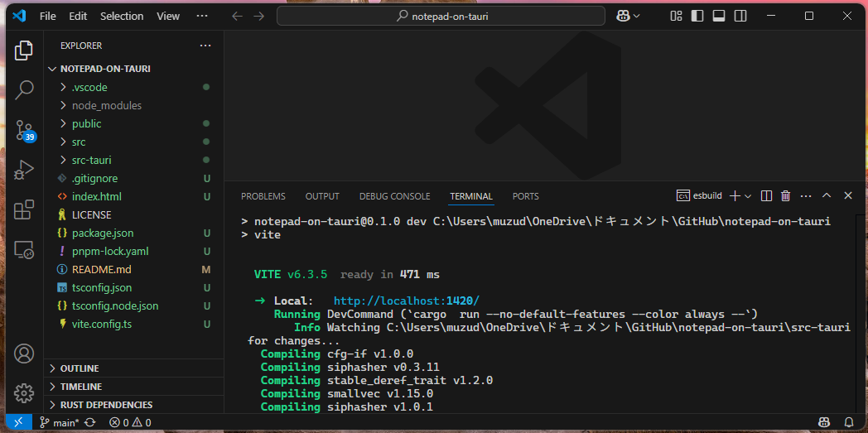Open Copilot dropdown arrow in title bar
This screenshot has height=433, width=868.
point(637,16)
